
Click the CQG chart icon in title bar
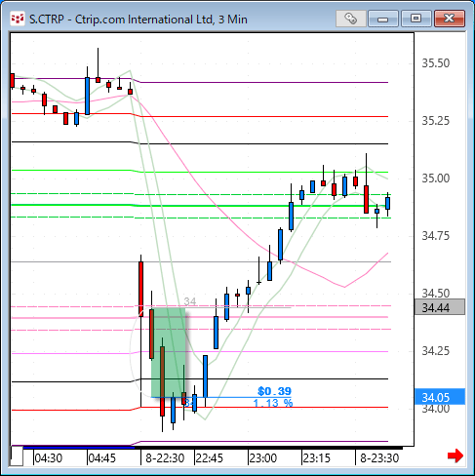[18, 19]
